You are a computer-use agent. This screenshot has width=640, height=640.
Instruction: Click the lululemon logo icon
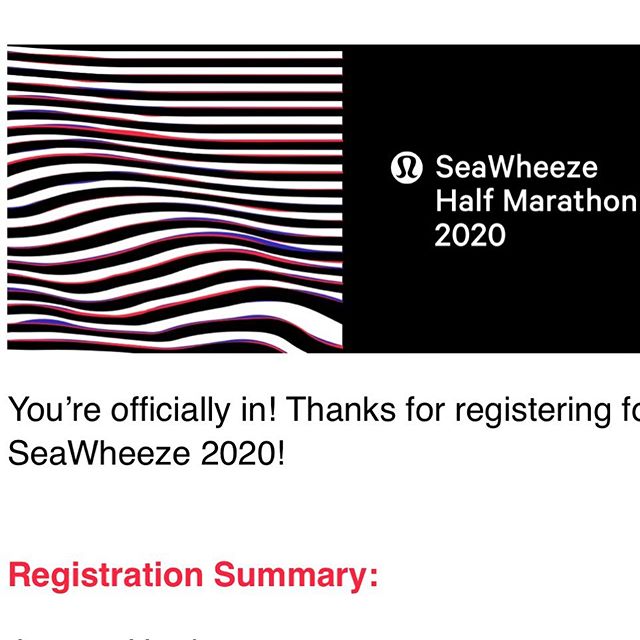click(x=407, y=167)
